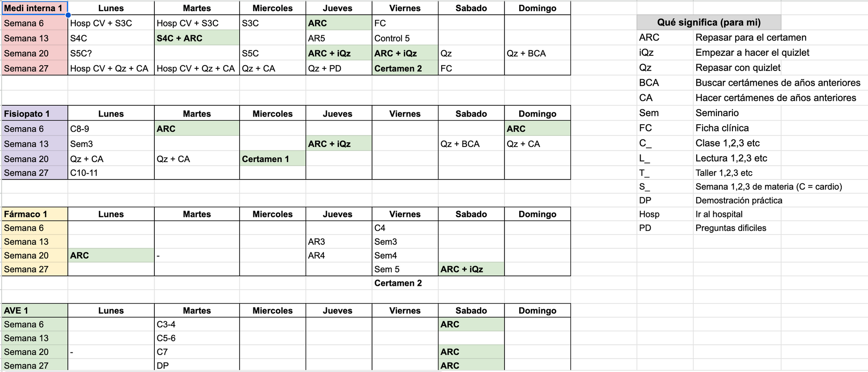The image size is (868, 372).
Task: Click the blue selection handle on Medi interna cell
Action: (68, 15)
